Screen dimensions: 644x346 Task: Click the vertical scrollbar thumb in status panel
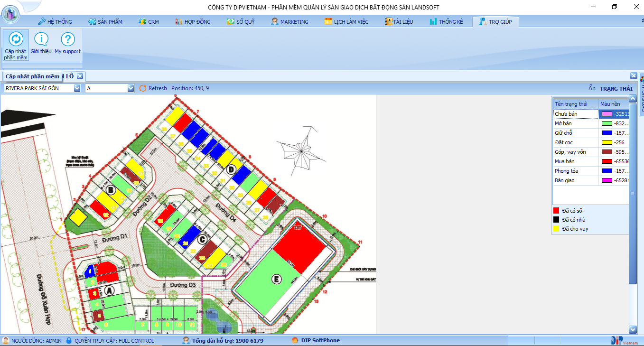coord(633,193)
